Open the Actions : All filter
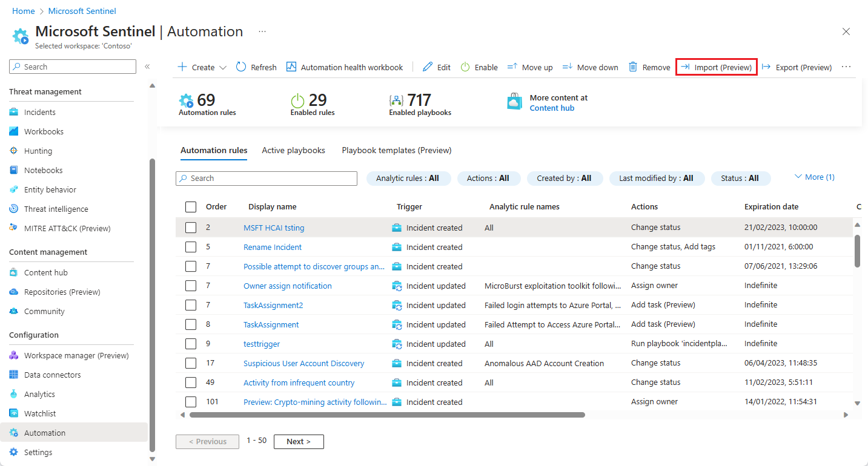Image resolution: width=868 pixels, height=466 pixels. click(488, 179)
